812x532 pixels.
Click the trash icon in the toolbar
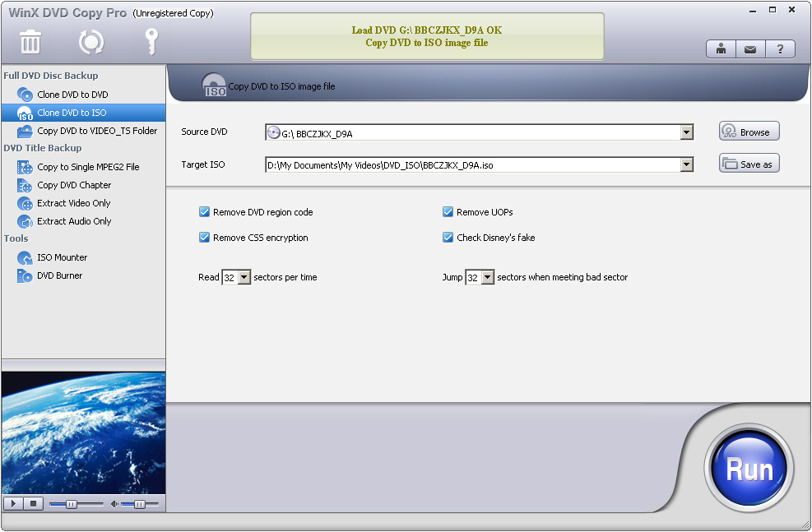pos(30,41)
